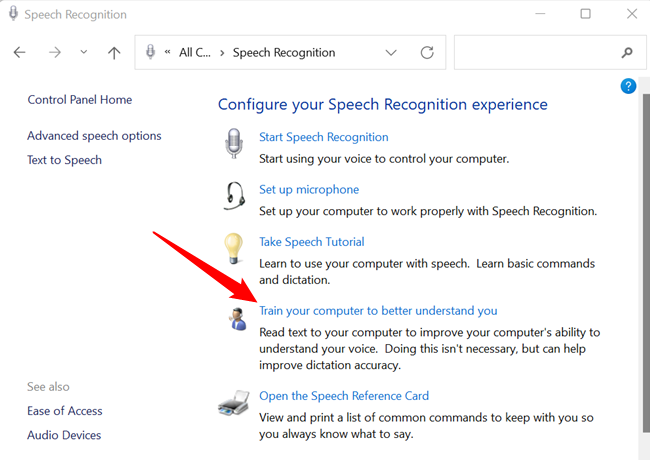Viewport: 650px width, 460px height.
Task: Open help with the blue question mark
Action: click(628, 87)
